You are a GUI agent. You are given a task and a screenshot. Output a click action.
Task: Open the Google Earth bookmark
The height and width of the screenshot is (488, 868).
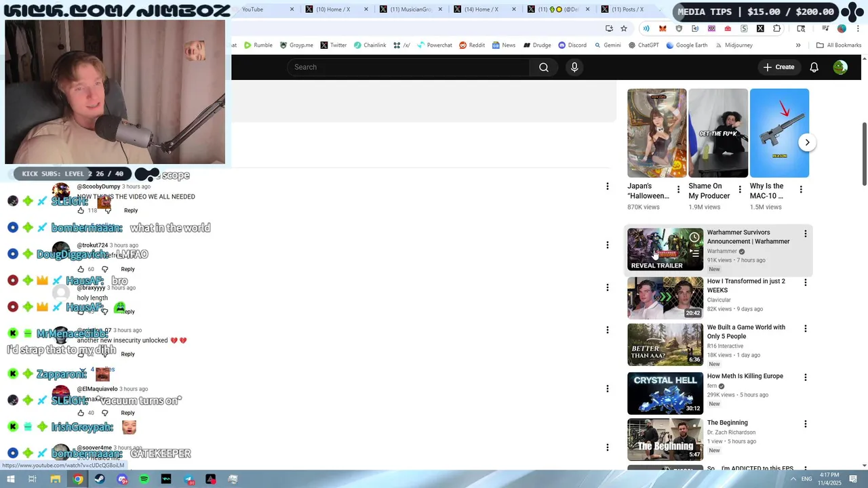point(687,45)
